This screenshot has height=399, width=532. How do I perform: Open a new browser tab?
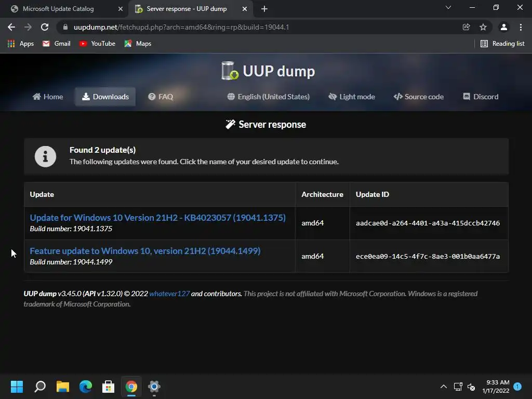click(264, 9)
